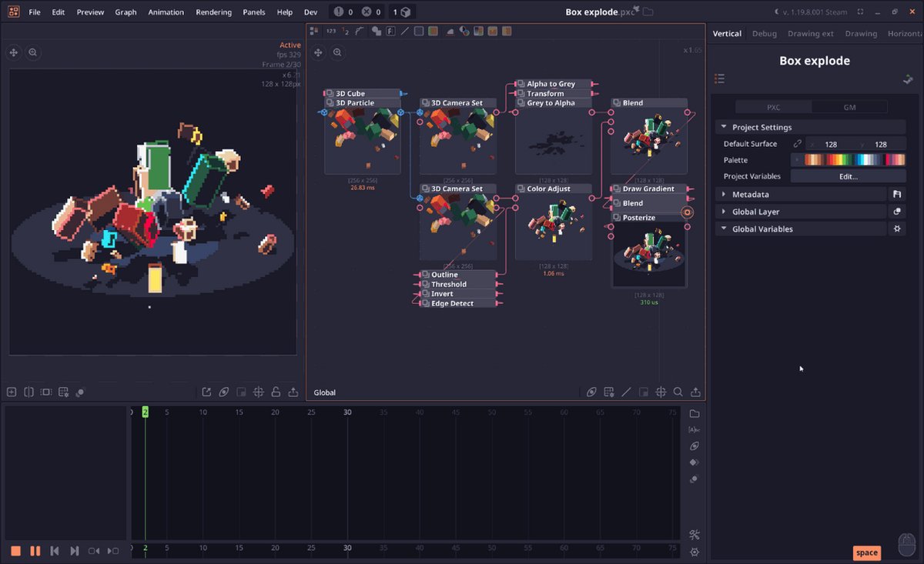Click the Metadata side icon button
This screenshot has width=924, height=564.
point(897,195)
